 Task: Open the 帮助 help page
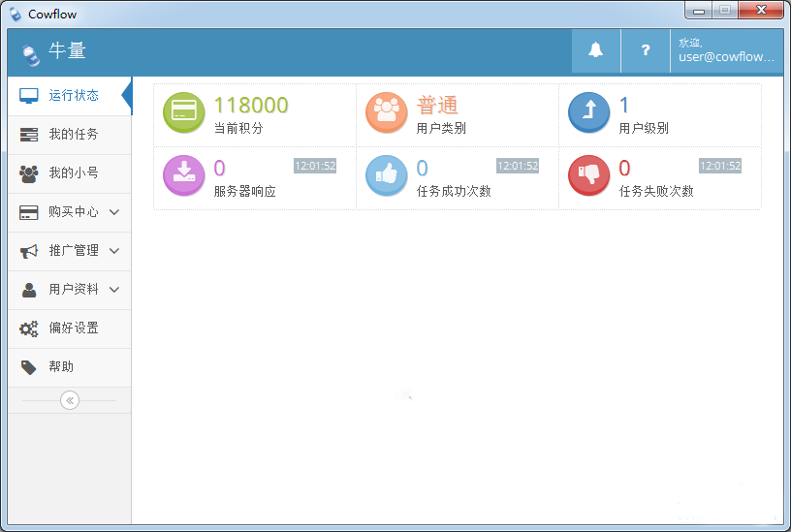point(70,367)
